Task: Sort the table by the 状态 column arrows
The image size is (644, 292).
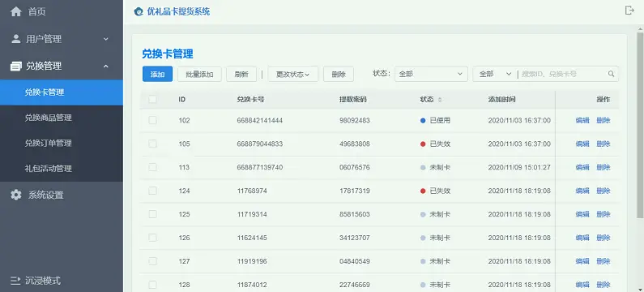Action: click(x=441, y=100)
